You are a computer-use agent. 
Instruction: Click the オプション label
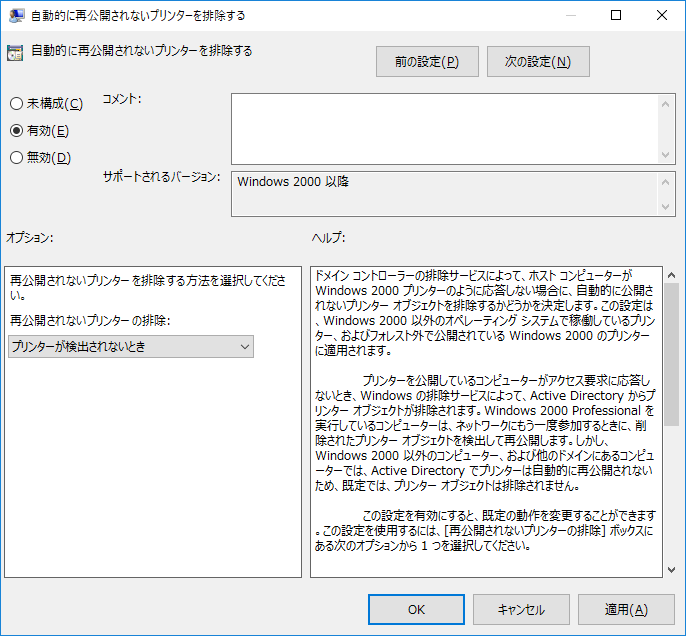tap(29, 238)
